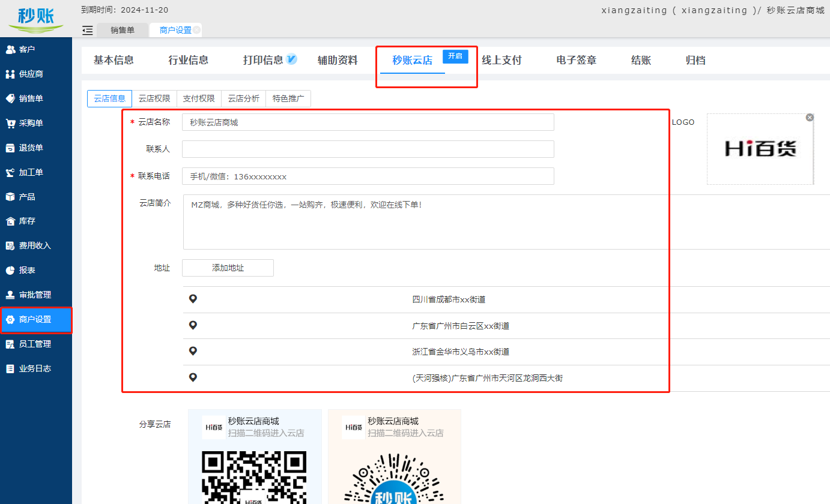
Task: Click the 云店名称 input field
Action: point(368,122)
